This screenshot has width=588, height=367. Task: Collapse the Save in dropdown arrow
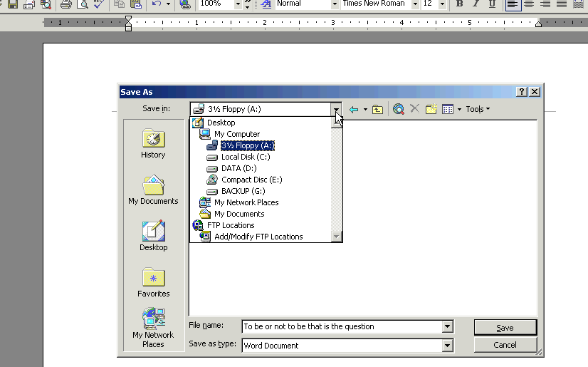[336, 109]
